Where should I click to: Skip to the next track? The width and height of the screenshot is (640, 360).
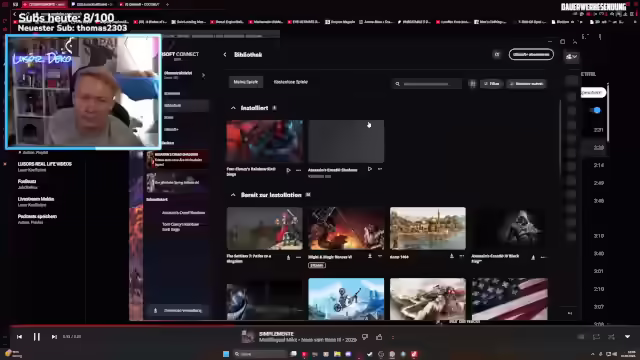coord(54,337)
